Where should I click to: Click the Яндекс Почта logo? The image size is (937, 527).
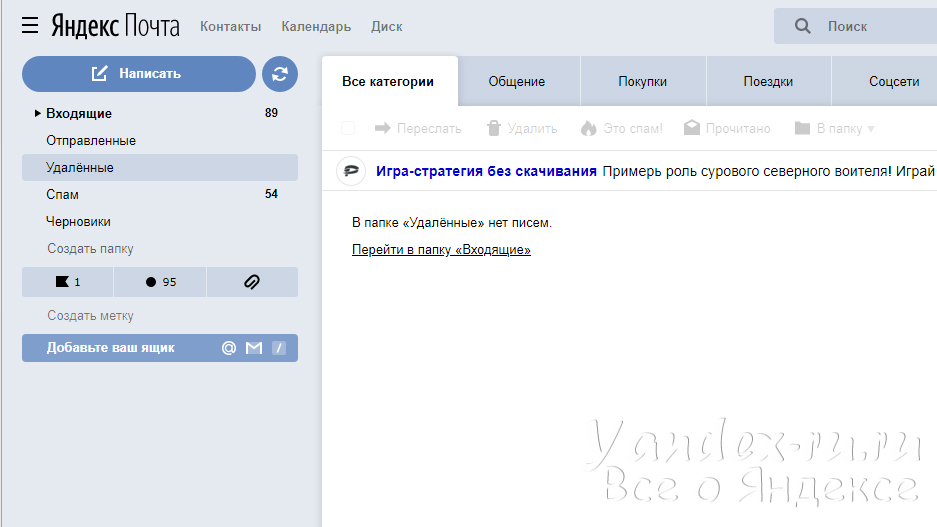coord(115,26)
